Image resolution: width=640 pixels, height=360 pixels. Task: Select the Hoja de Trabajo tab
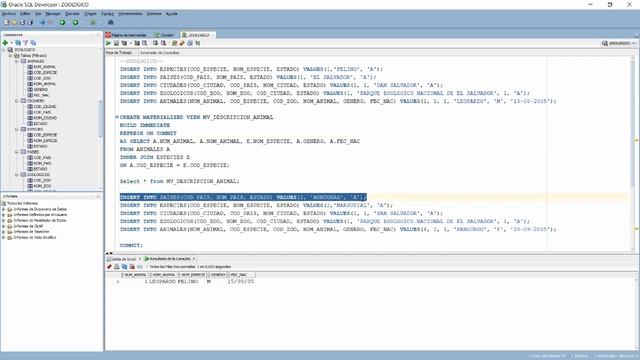pyautogui.click(x=119, y=53)
